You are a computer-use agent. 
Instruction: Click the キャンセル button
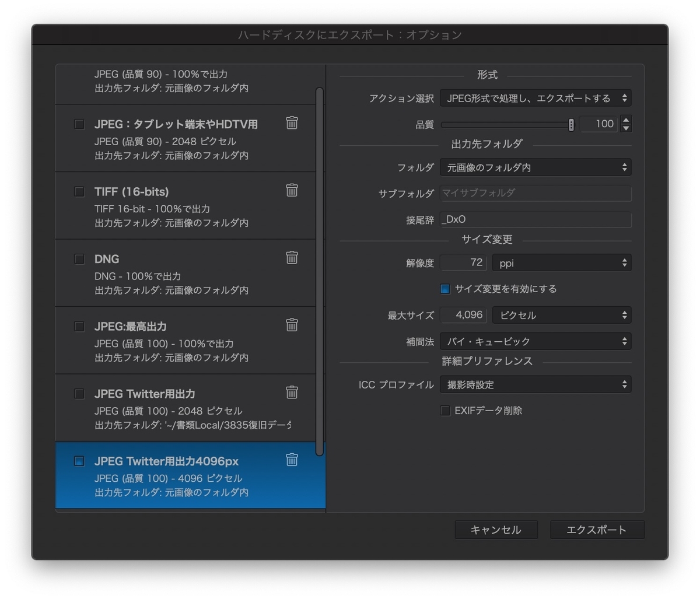[496, 530]
